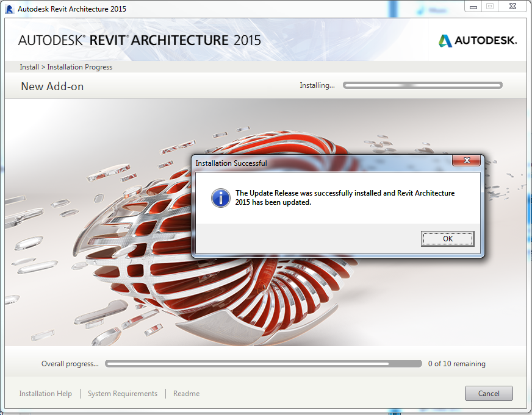Click the AUTODESK wordmark in the header
The width and height of the screenshot is (532, 415).
pyautogui.click(x=485, y=41)
